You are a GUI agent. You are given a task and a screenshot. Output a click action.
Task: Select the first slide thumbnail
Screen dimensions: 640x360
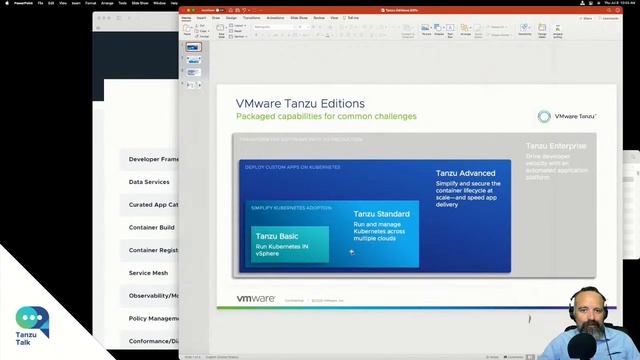coord(193,47)
